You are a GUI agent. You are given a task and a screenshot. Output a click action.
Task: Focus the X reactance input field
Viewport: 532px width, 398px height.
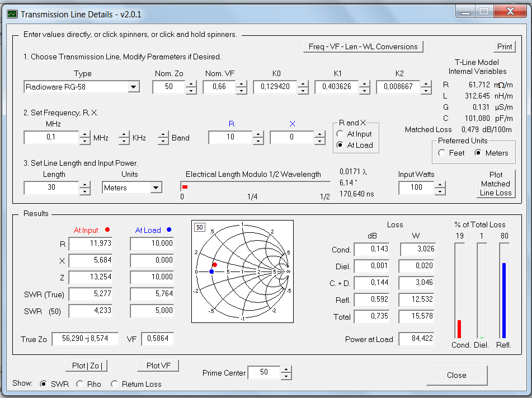coord(292,138)
